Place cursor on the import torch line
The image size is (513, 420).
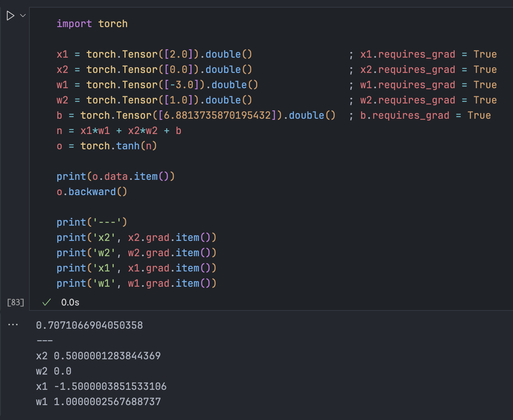(x=92, y=24)
